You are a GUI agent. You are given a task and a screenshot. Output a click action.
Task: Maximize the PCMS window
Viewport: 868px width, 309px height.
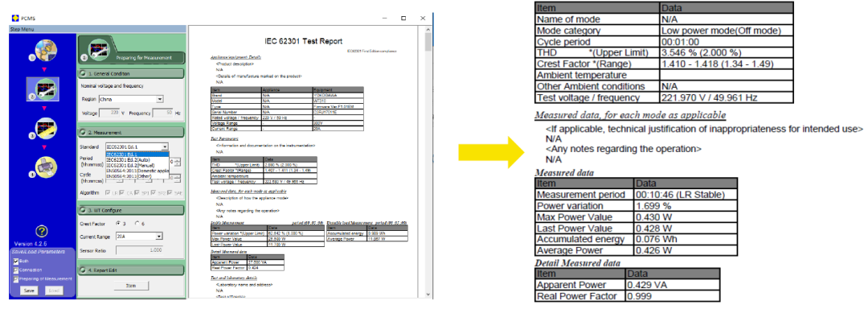[403, 18]
